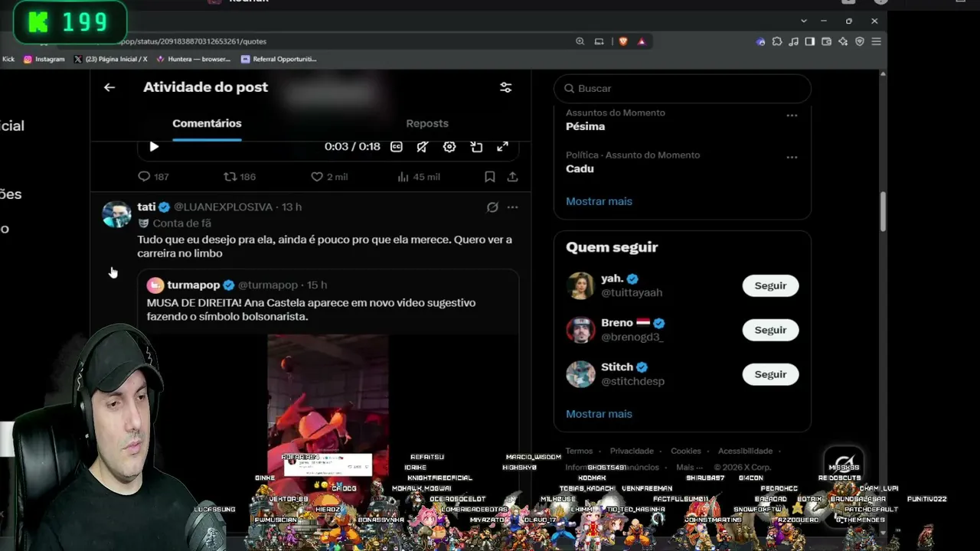Open more options for Cadu trend
This screenshot has height=551, width=980.
(792, 158)
